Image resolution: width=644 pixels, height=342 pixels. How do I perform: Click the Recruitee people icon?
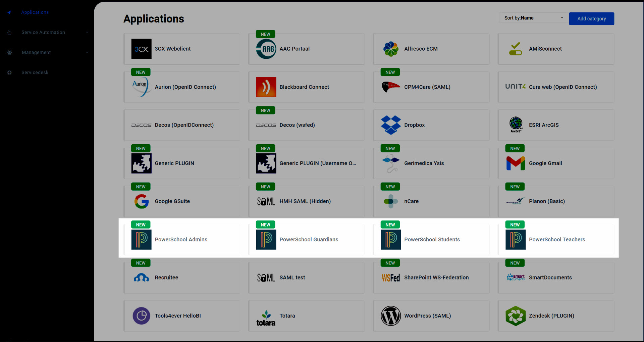(x=141, y=278)
